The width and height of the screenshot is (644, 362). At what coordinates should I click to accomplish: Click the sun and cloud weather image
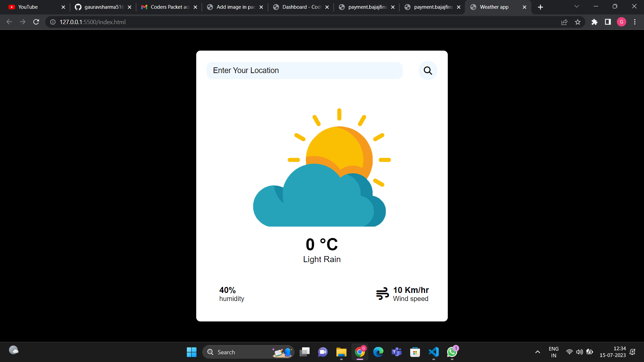[x=322, y=167]
